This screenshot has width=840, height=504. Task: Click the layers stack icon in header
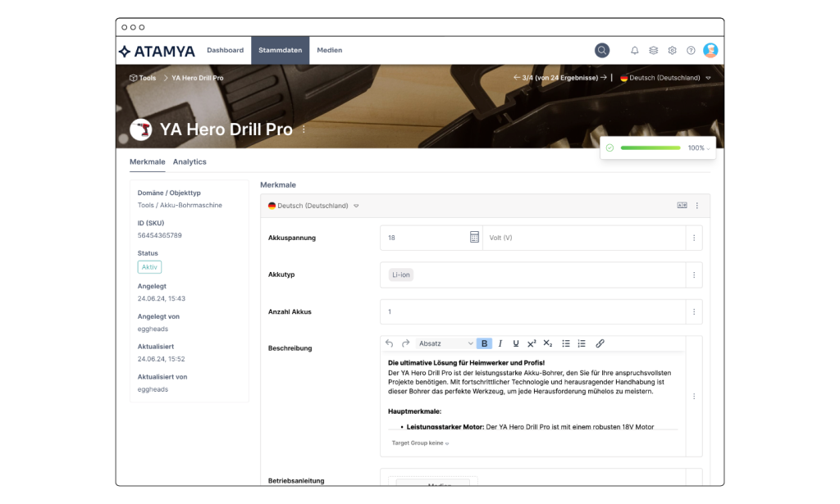pos(653,50)
